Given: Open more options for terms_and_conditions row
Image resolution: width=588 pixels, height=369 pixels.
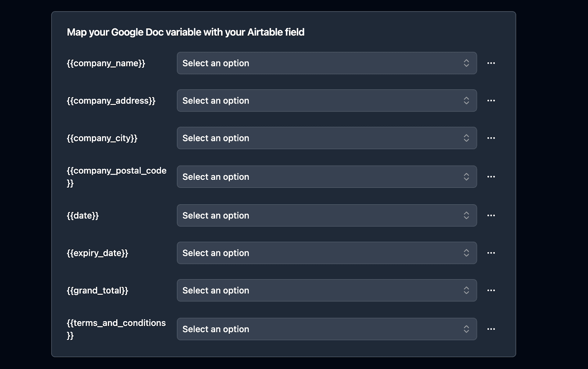Looking at the screenshot, I should [491, 329].
